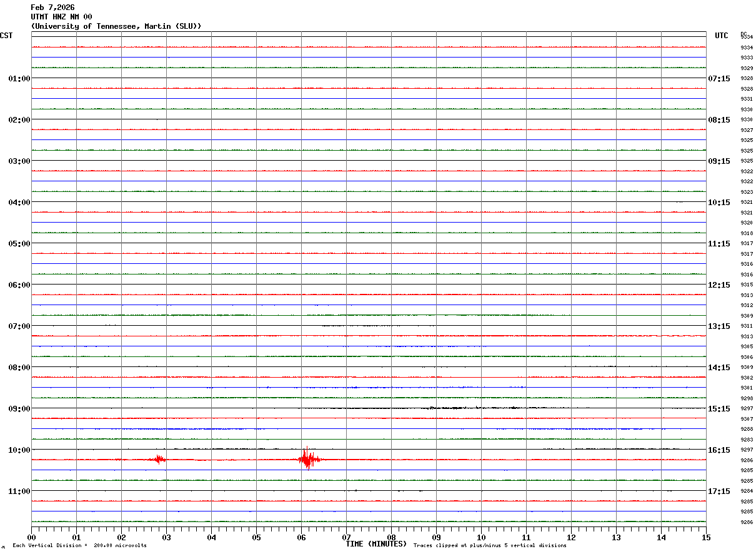Click the 03:00 CST time label
This screenshot has height=554, width=756.
(x=19, y=161)
